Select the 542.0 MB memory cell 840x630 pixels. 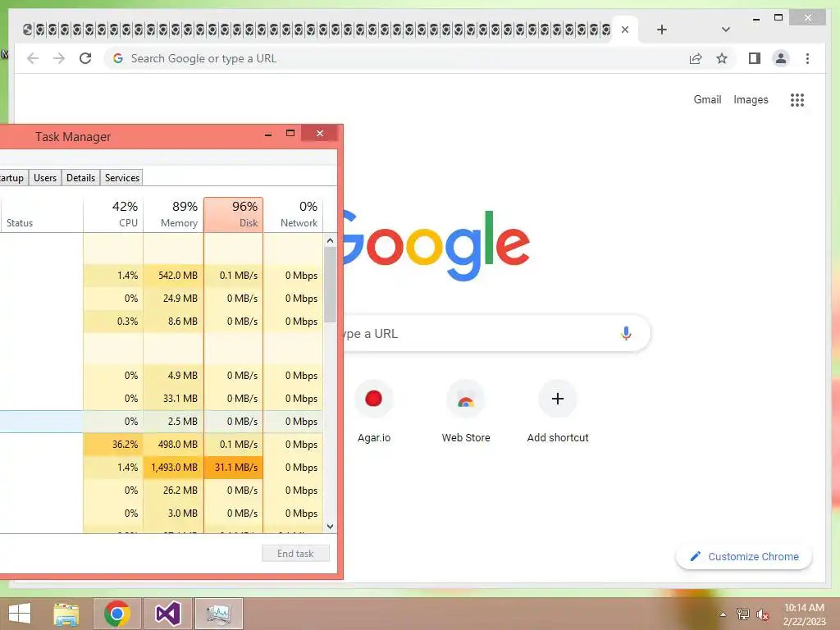click(x=174, y=276)
